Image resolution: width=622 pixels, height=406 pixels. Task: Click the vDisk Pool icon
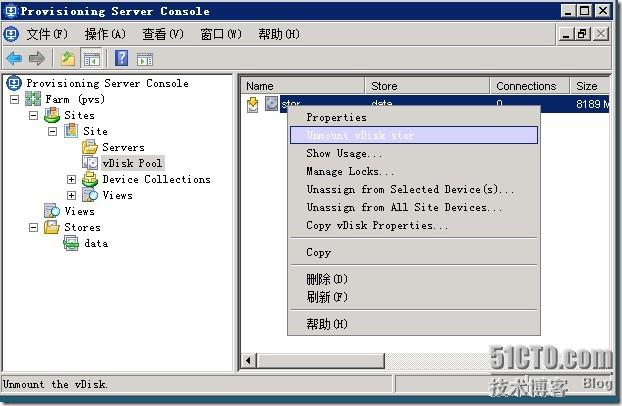tap(90, 163)
